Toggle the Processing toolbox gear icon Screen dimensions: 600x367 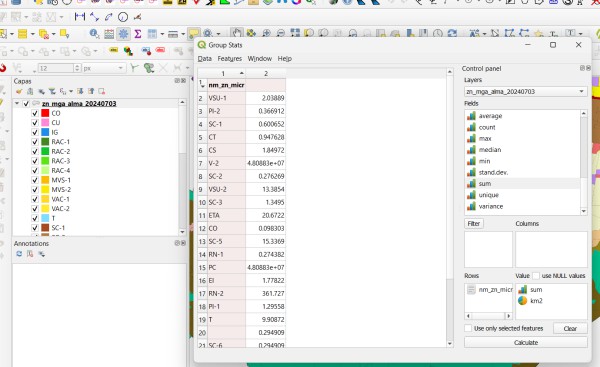(123, 34)
